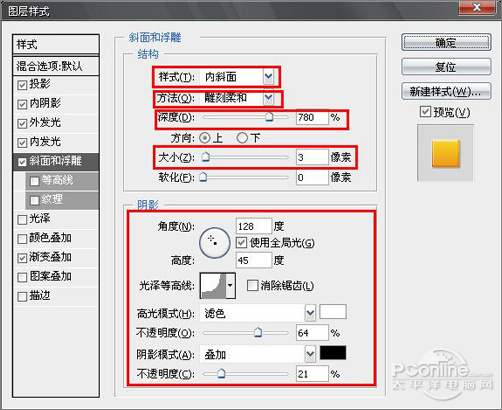Click the 软化 value field showing 0

[312, 177]
